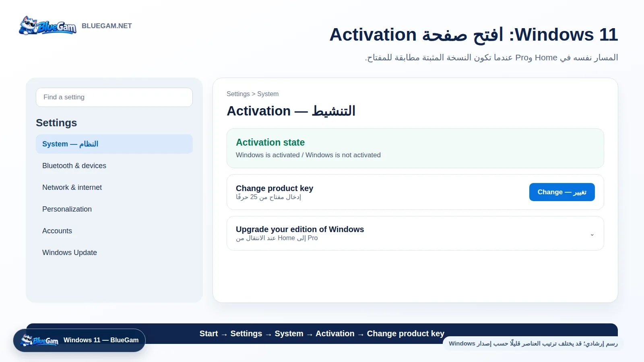This screenshot has height=362, width=644.
Task: Click the Change product key title
Action: (275, 188)
